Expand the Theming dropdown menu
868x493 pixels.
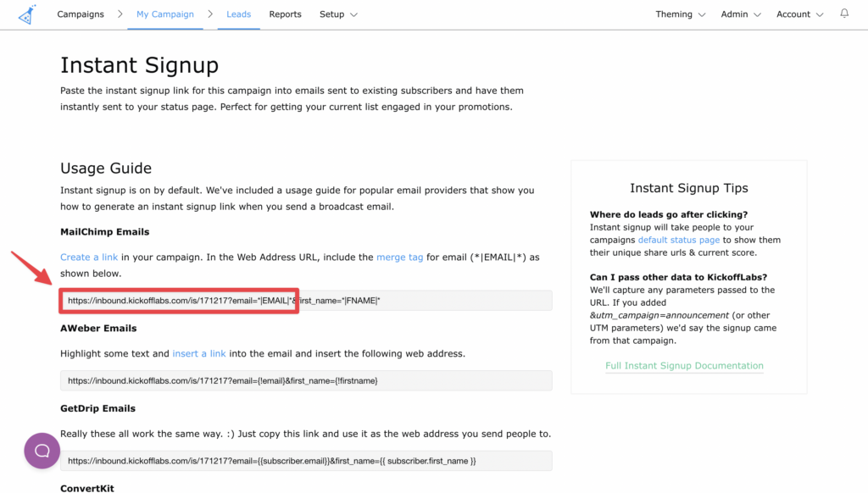point(681,14)
